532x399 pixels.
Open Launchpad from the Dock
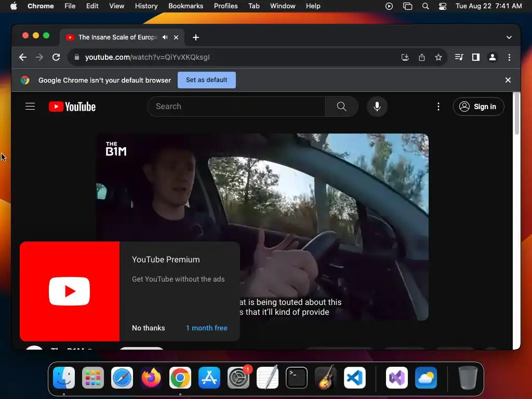point(93,378)
